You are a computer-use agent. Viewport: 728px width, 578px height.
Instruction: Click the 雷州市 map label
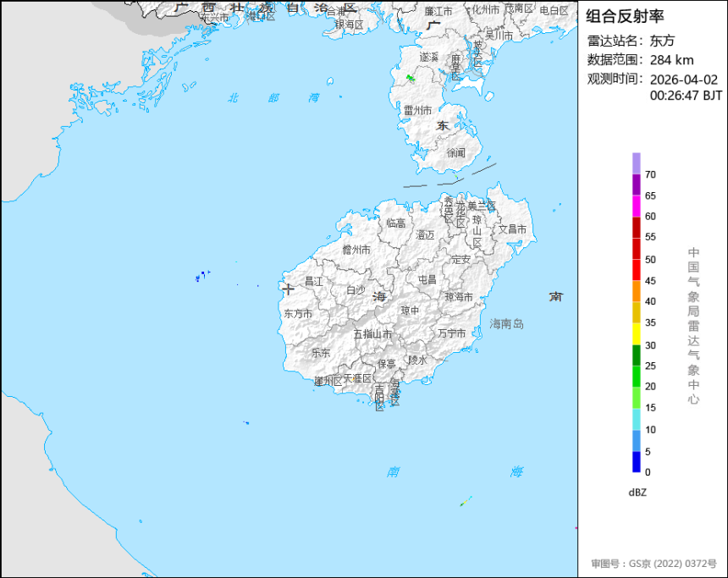[417, 111]
